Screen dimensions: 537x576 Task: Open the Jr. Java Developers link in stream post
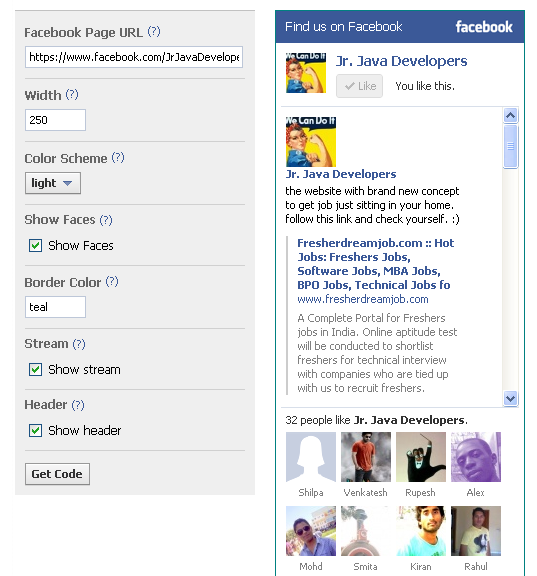(x=341, y=174)
